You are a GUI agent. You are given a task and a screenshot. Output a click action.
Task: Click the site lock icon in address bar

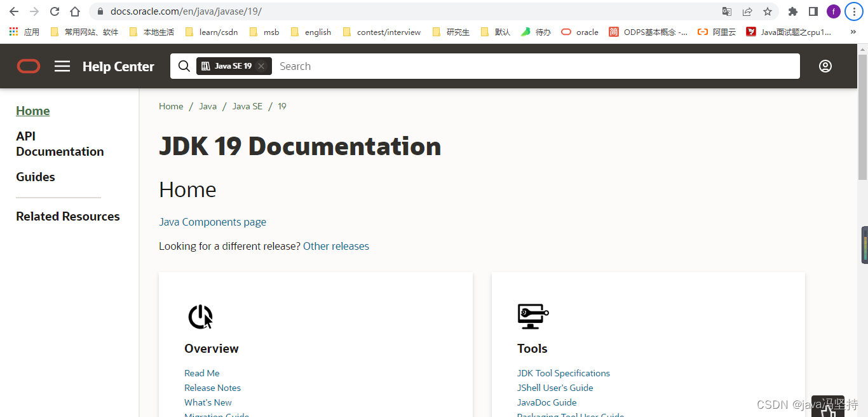(100, 11)
